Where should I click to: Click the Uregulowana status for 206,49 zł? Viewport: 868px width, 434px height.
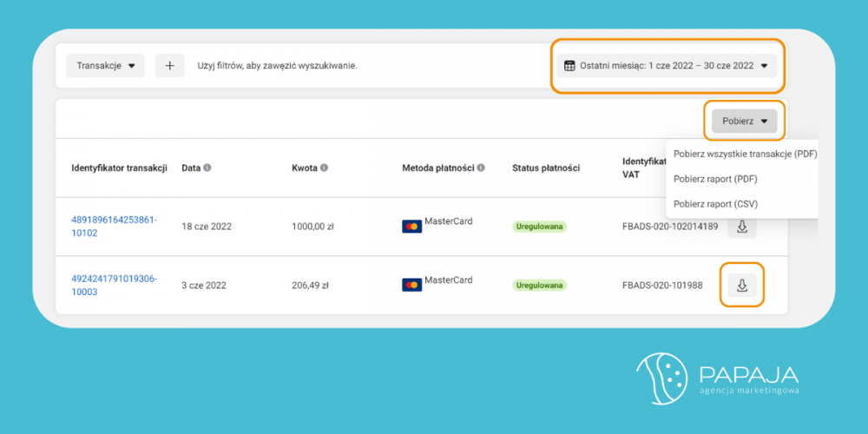point(540,286)
